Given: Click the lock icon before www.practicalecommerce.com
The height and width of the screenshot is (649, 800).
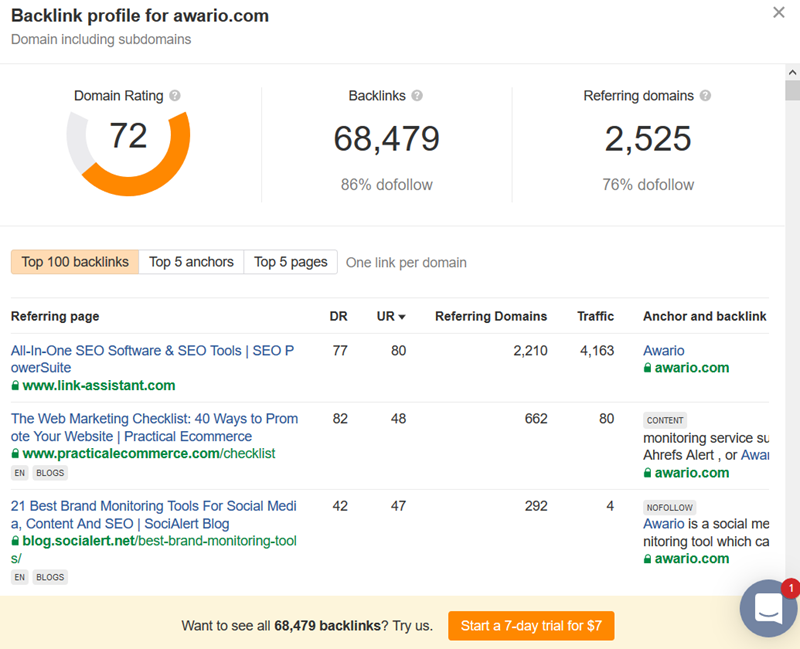Looking at the screenshot, I should [x=16, y=453].
